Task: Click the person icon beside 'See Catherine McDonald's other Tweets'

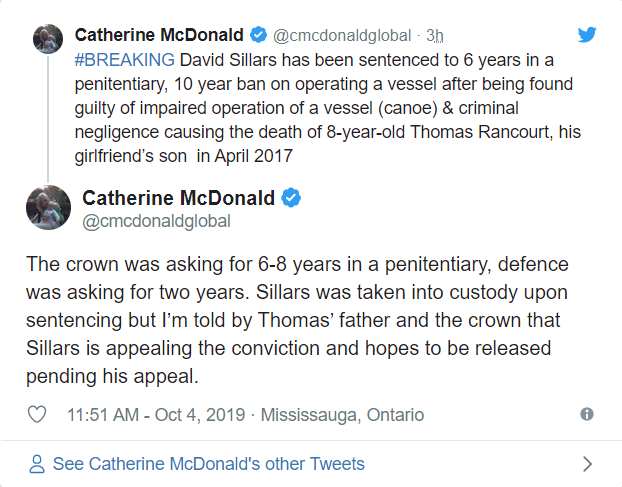Action: 37,464
